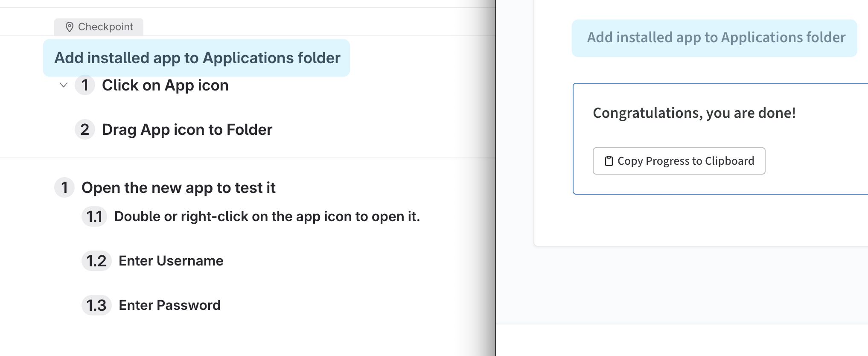Select the "Enter Username" substep
Viewport: 868px width, 356px height.
click(x=171, y=261)
